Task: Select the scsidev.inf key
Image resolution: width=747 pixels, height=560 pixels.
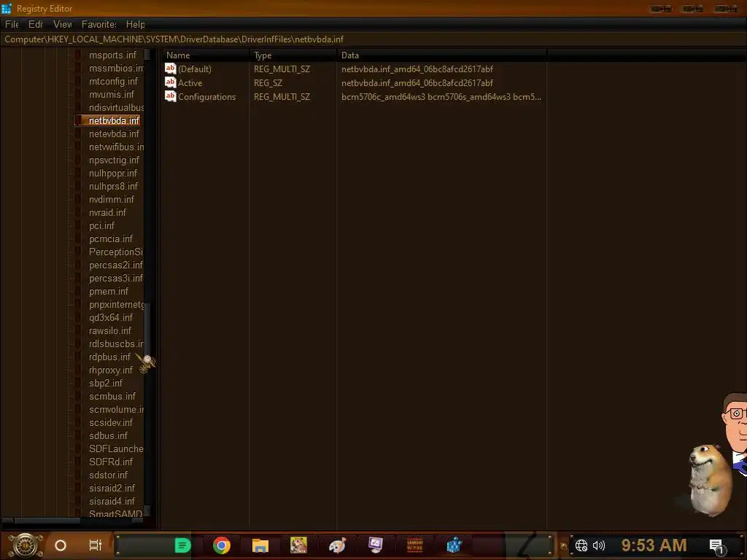Action: pos(111,422)
